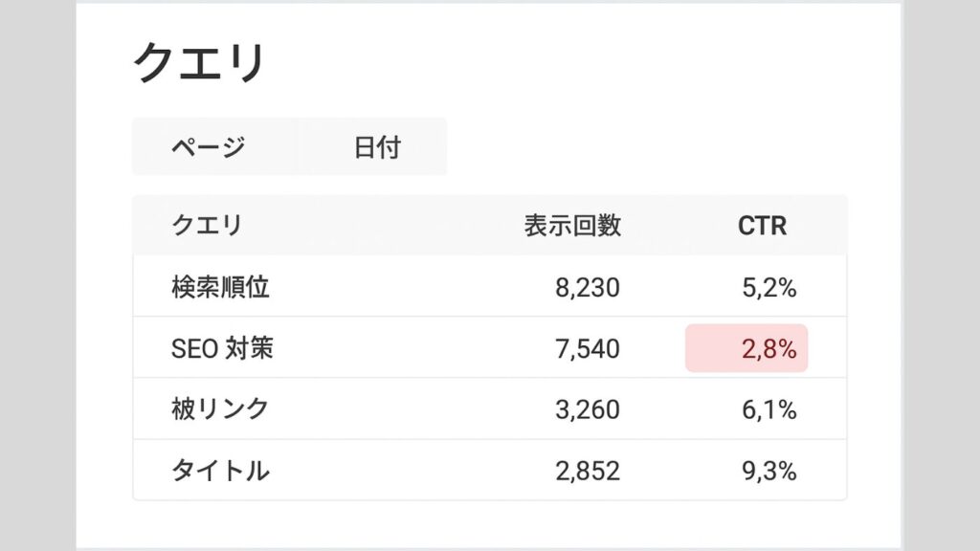980x551 pixels.
Task: Sort by the クエリ column header
Action: point(200,226)
